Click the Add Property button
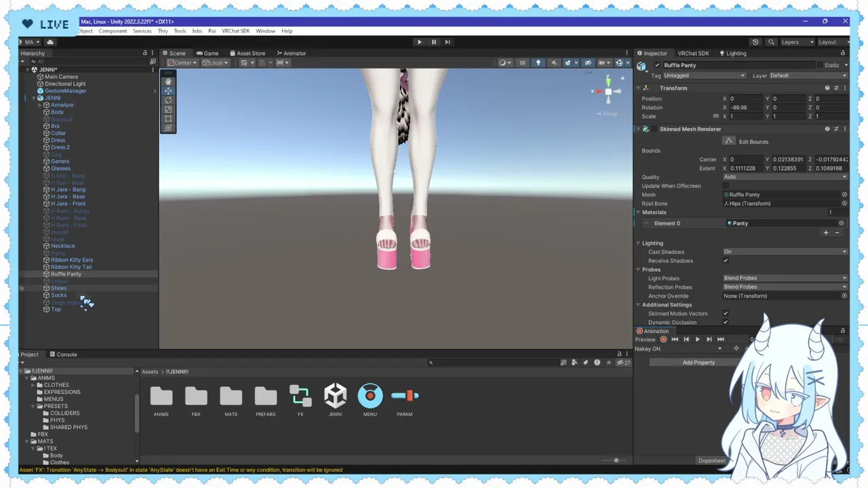Screen dimensions: 868x488 click(x=698, y=363)
